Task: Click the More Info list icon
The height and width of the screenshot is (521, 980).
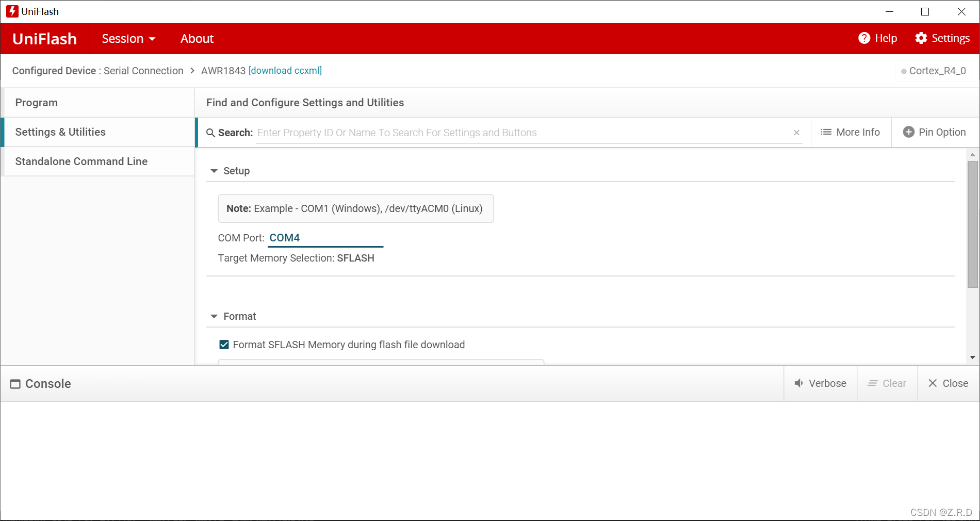Action: 826,132
